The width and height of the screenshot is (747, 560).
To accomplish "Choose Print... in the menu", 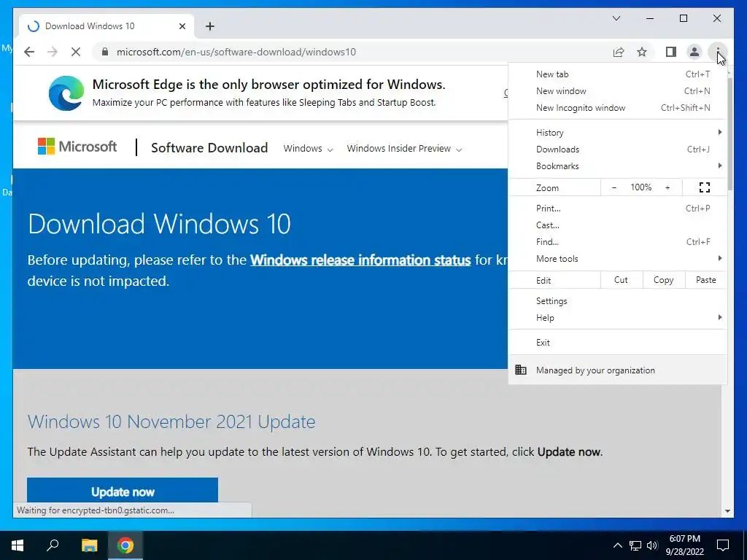I will 617,208.
